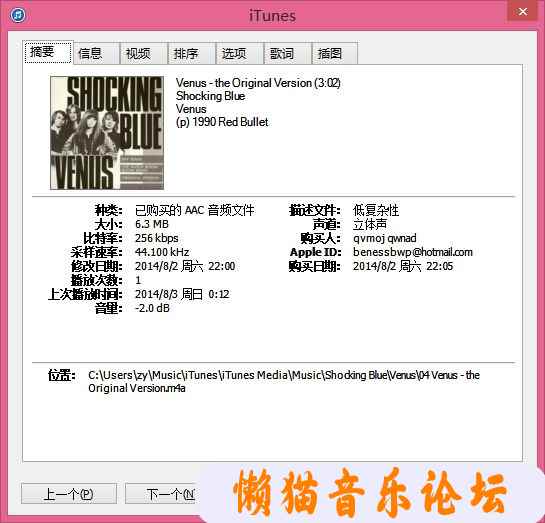Click the (p) 1990 Red Bullet copyright line

tap(222, 122)
